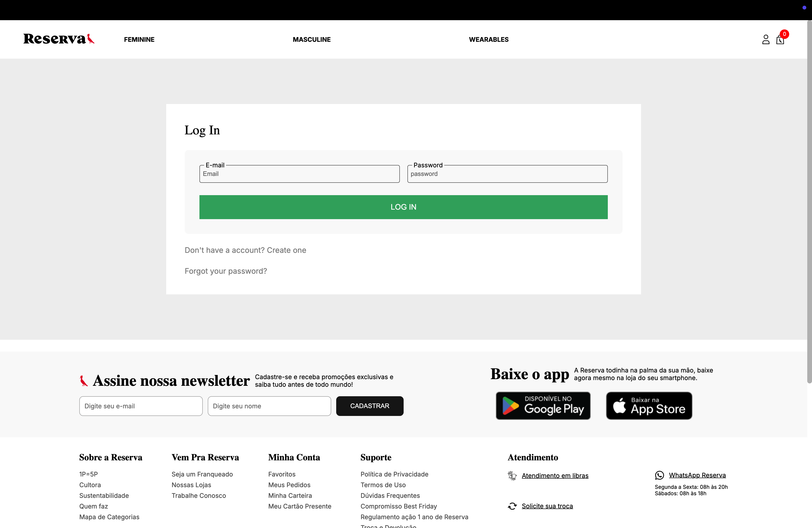Open the WEARABLES menu
Viewport: 812px width, 528px height.
click(489, 40)
